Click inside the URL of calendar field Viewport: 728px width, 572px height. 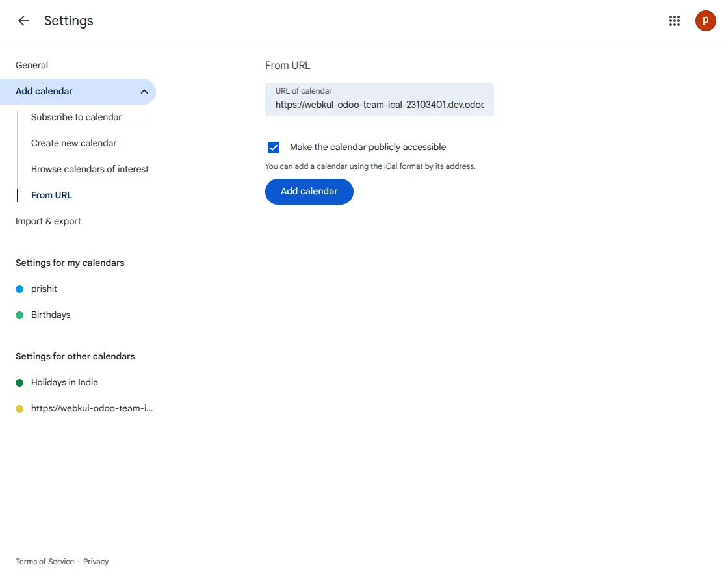click(x=380, y=104)
